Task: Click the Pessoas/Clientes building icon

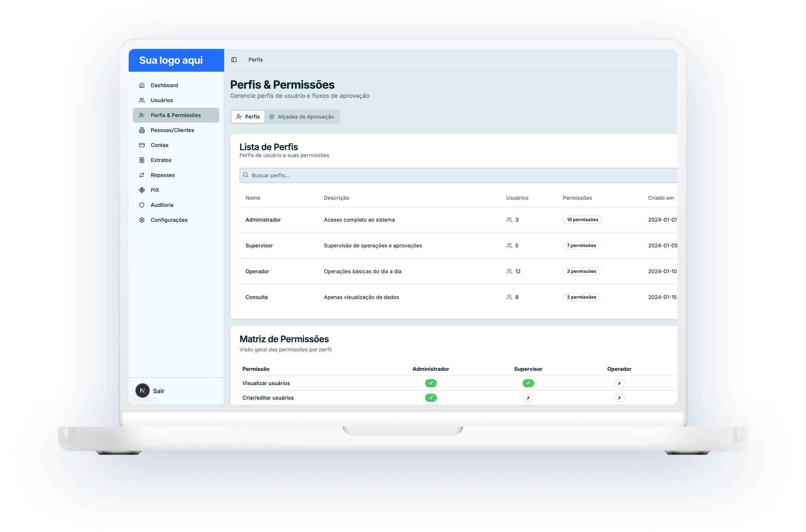Action: [142, 130]
